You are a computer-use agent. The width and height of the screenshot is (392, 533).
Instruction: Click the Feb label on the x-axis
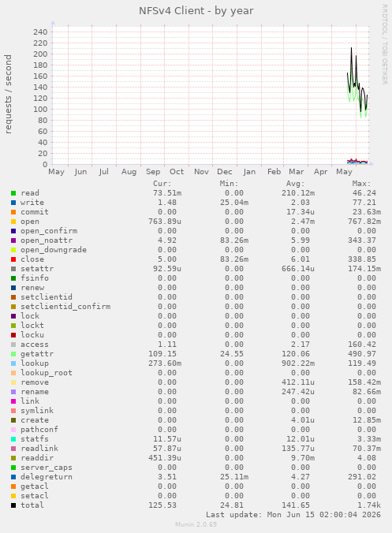click(274, 172)
